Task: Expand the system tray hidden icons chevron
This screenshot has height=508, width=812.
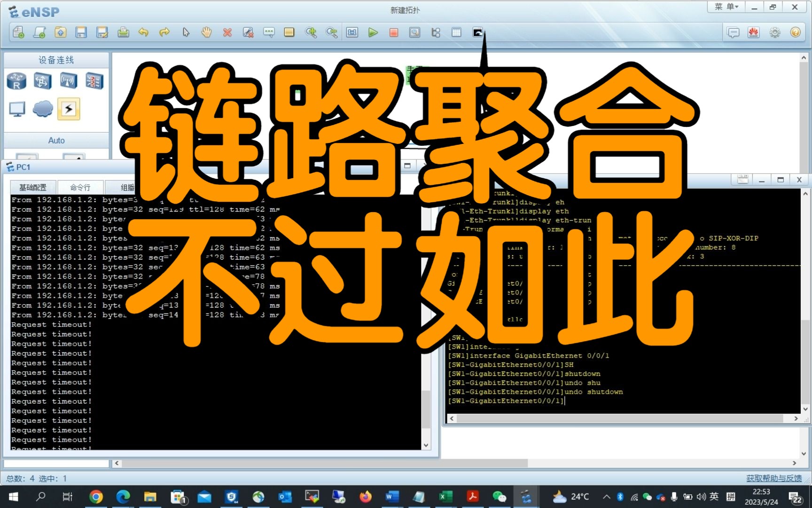Action: pyautogui.click(x=607, y=497)
